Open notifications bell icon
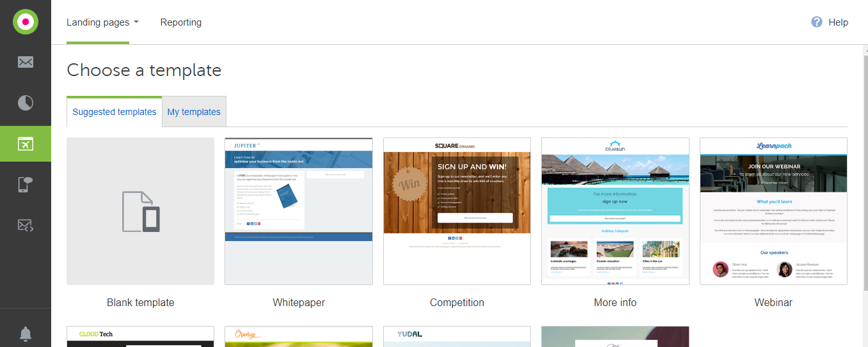Image resolution: width=868 pixels, height=347 pixels. pyautogui.click(x=26, y=334)
